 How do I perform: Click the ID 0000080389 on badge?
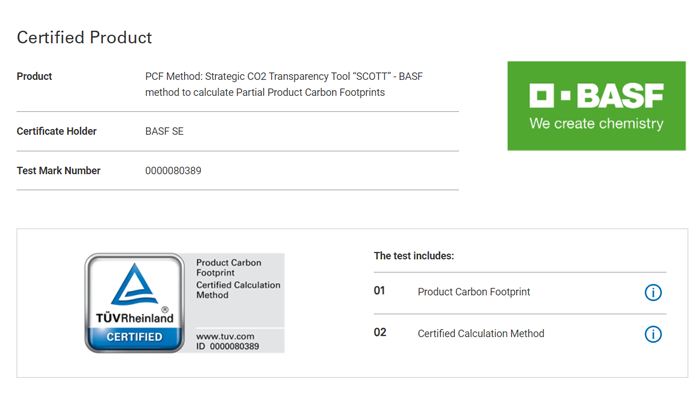[x=227, y=346]
